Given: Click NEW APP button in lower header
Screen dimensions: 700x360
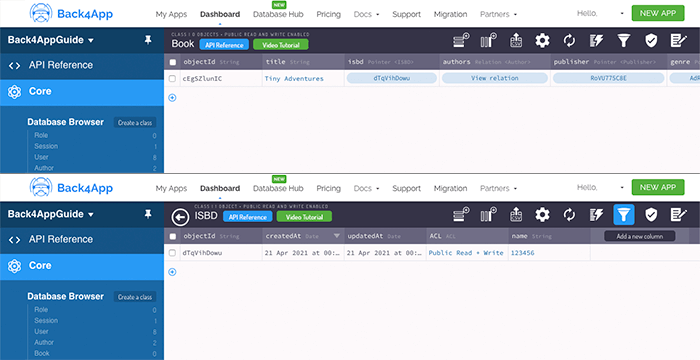Looking at the screenshot, I should 658,188.
